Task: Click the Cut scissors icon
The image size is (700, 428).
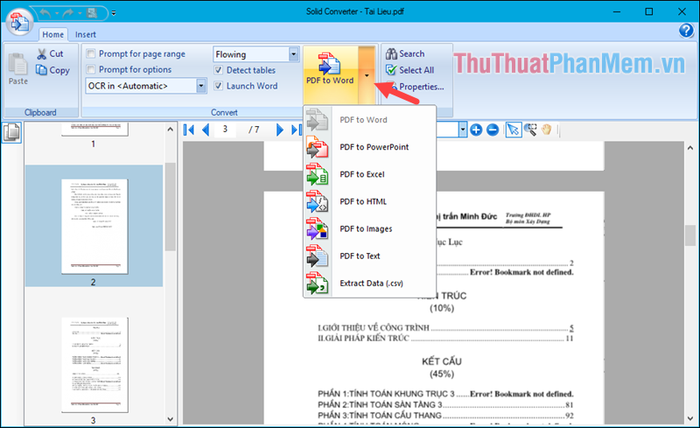Action: point(42,54)
